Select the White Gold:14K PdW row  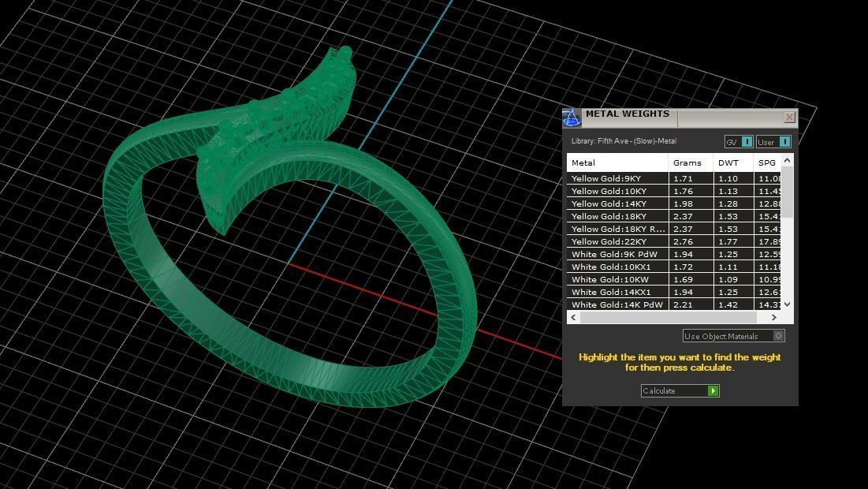[x=674, y=304]
